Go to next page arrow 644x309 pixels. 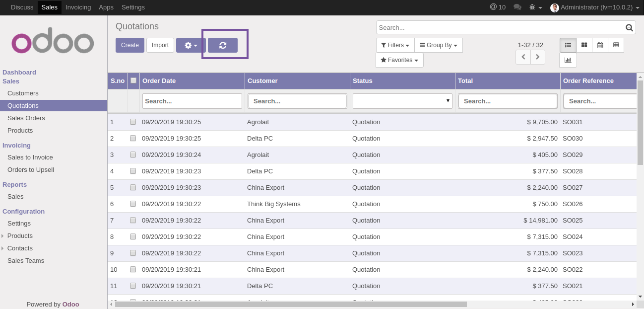538,57
